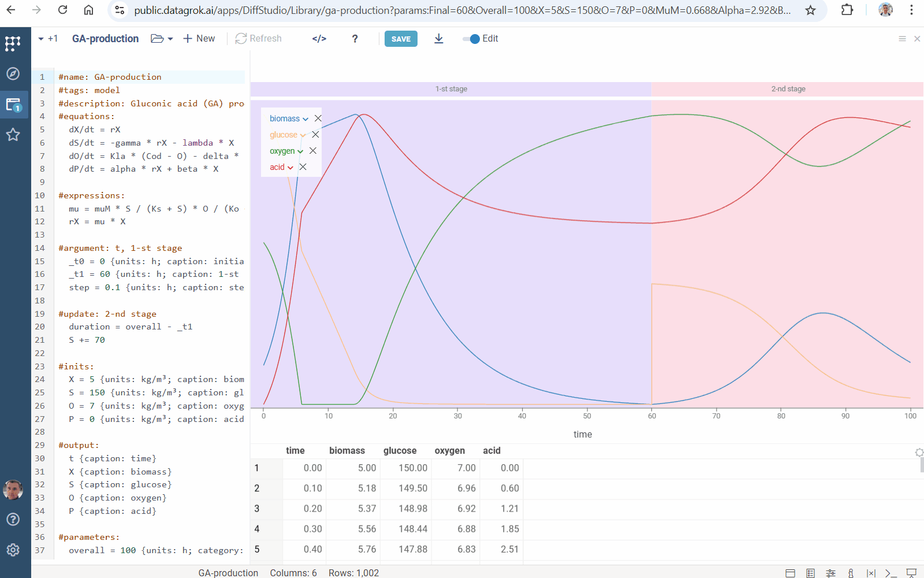Open the variables icon in status bar

(871, 573)
